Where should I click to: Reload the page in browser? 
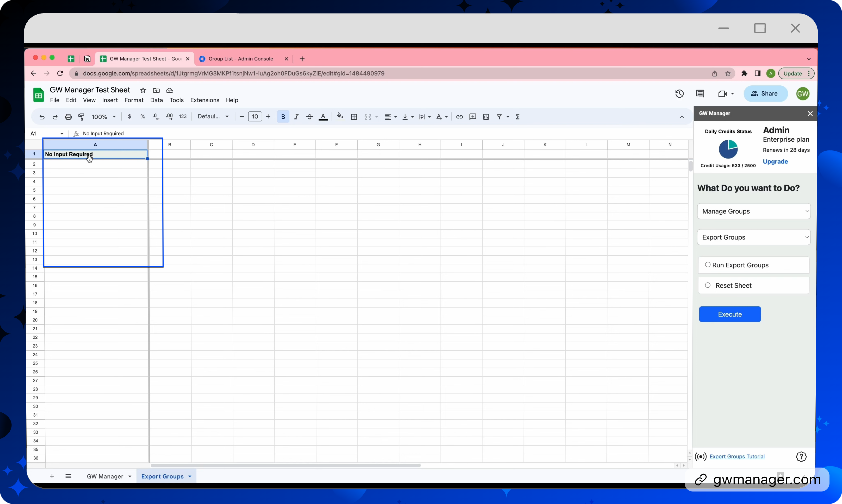pos(60,73)
